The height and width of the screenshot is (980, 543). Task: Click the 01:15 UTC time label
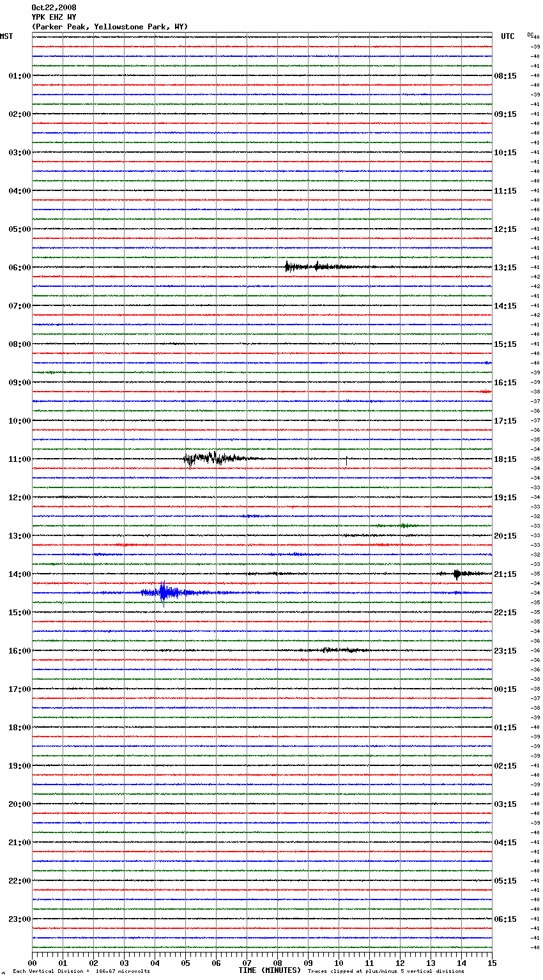coord(505,728)
